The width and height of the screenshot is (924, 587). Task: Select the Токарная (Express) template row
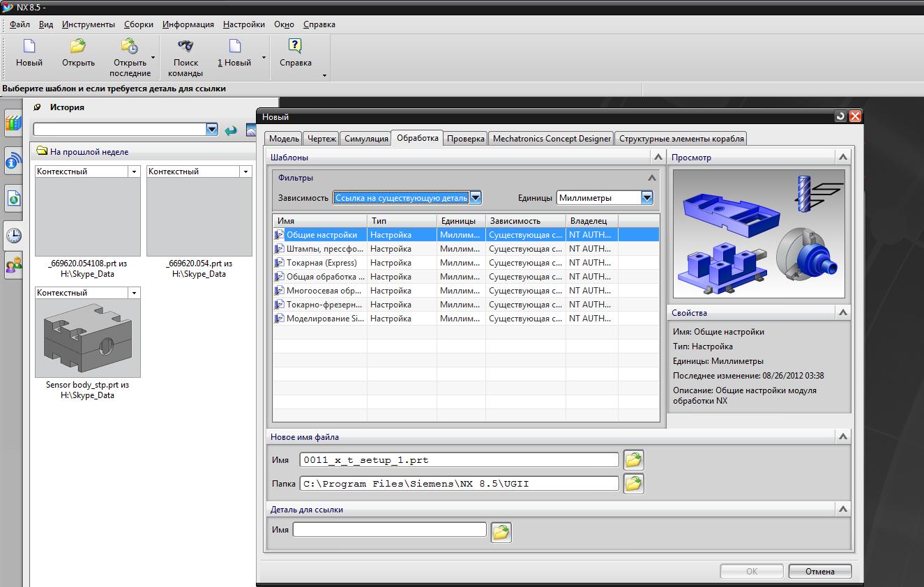[x=321, y=263]
